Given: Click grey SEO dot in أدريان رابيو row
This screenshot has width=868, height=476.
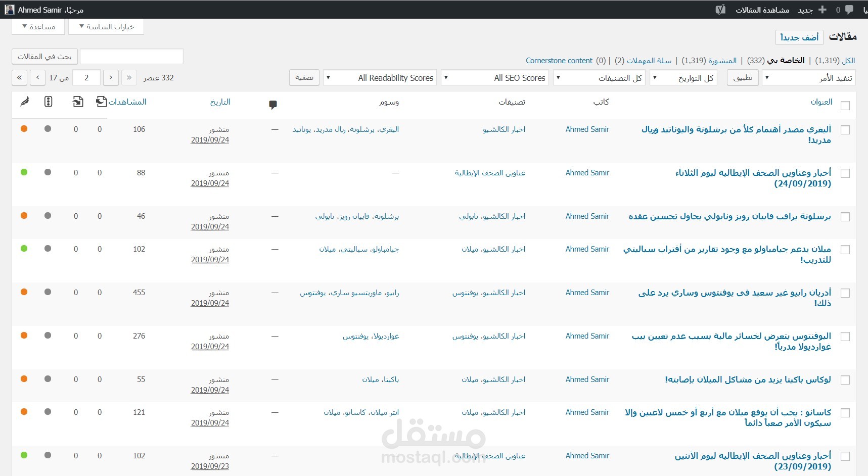Looking at the screenshot, I should [x=48, y=292].
